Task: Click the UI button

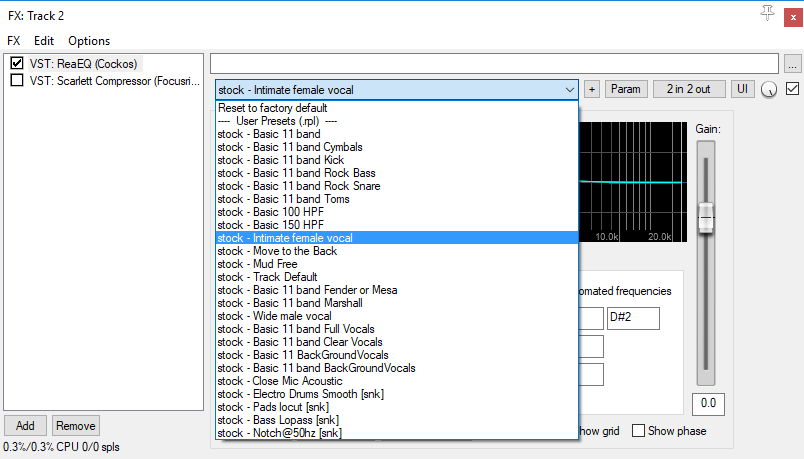Action: pos(742,89)
